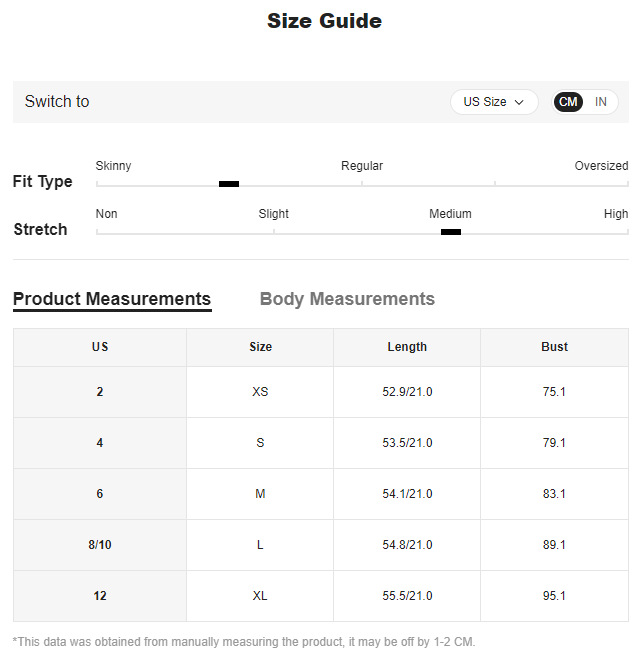Image resolution: width=636 pixels, height=657 pixels.
Task: Click the XL size cell
Action: (x=260, y=596)
